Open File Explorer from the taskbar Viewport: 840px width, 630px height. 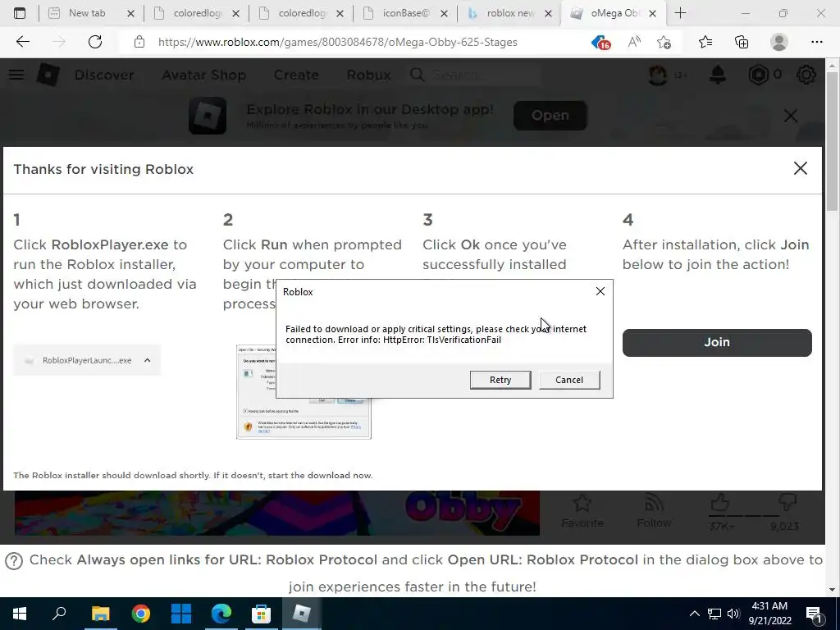coord(100,614)
